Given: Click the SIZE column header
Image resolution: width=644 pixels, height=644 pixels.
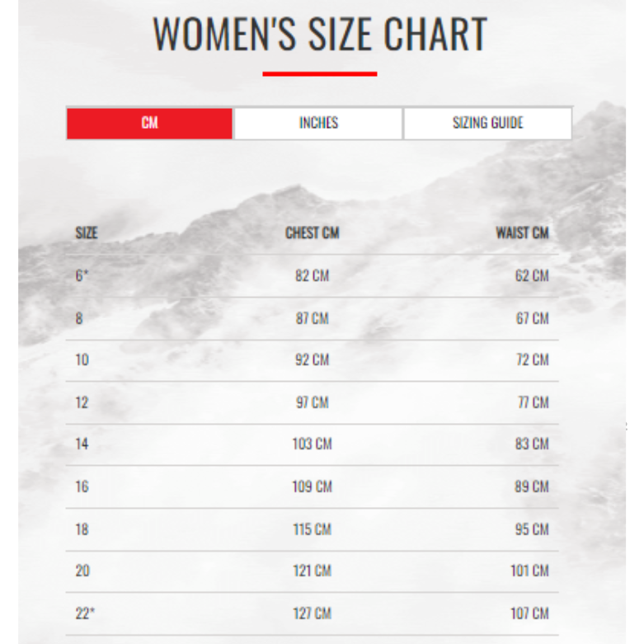Looking at the screenshot, I should [x=87, y=233].
